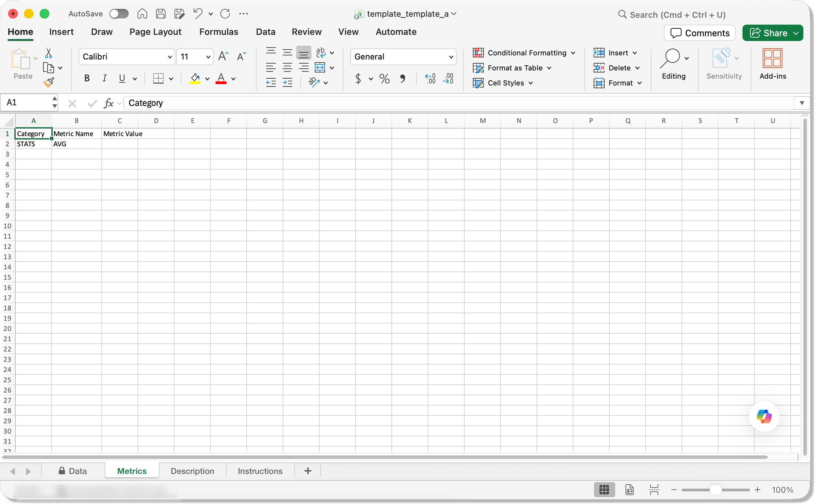Decrease font size with small A icon
815x504 pixels.
point(242,56)
